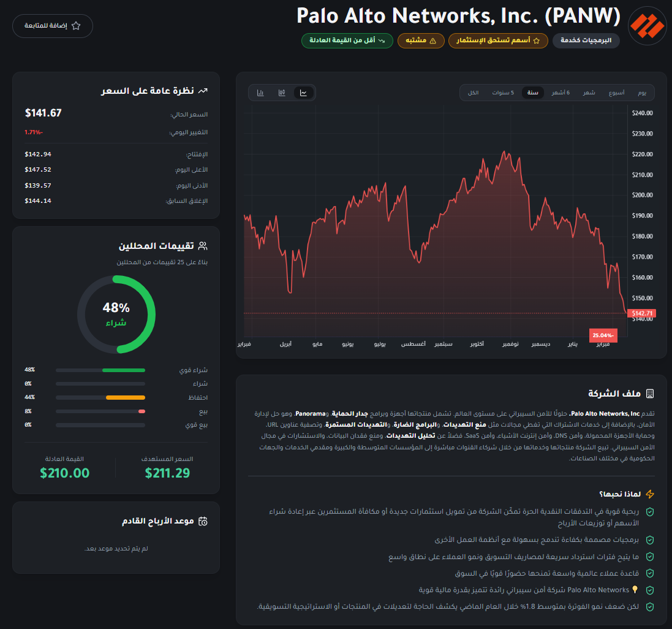Click the bold تحليل التهديدات text in the profile
This screenshot has height=629, width=672.
410,436
